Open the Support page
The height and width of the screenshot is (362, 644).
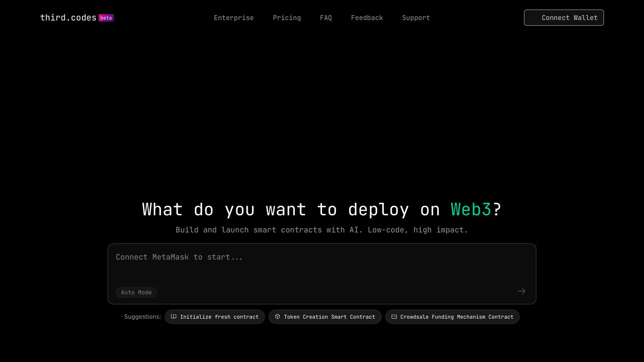(x=416, y=18)
